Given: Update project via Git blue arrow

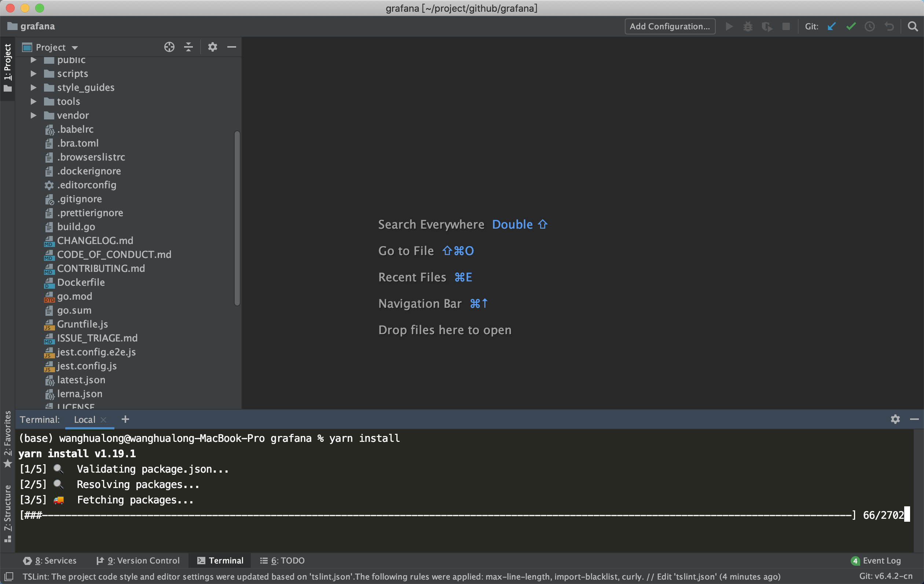Looking at the screenshot, I should (x=832, y=26).
